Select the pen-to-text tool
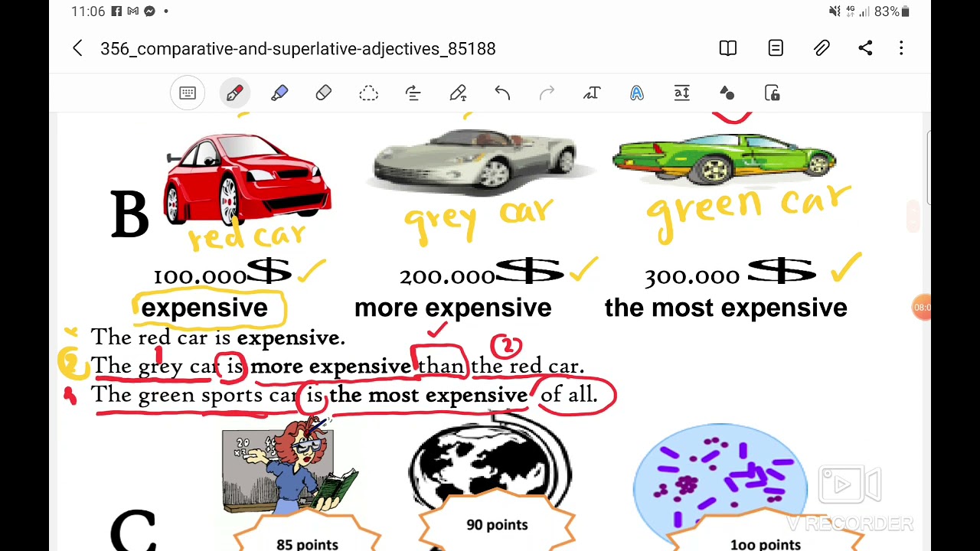This screenshot has width=980, height=551. (458, 93)
